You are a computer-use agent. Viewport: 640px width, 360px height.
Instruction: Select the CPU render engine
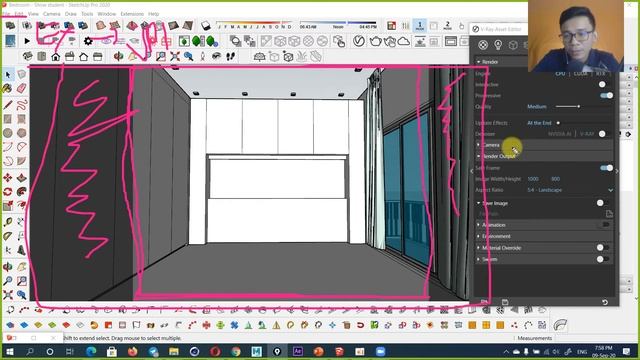coord(560,73)
